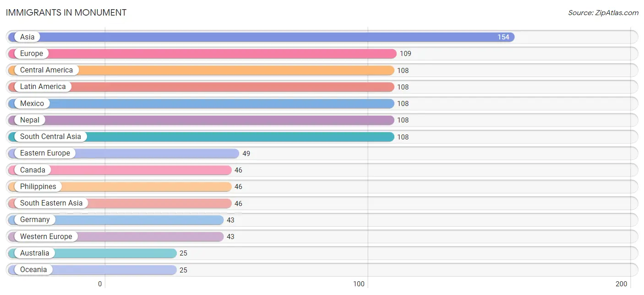This screenshot has width=644, height=295.
Task: Click the Canada label
Action: 33,170
